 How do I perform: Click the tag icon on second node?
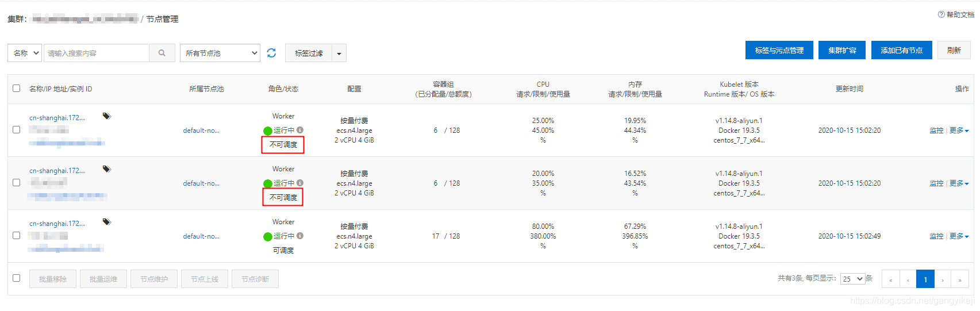coord(107,169)
